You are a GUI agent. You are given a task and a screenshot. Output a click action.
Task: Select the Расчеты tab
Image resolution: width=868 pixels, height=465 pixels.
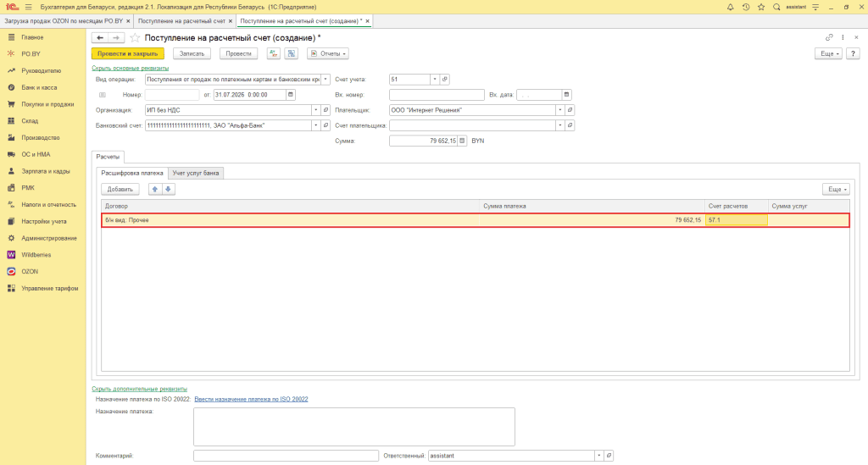pyautogui.click(x=108, y=157)
